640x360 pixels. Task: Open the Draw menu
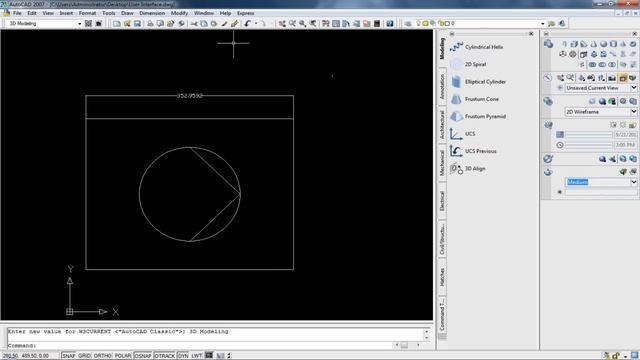[127, 13]
